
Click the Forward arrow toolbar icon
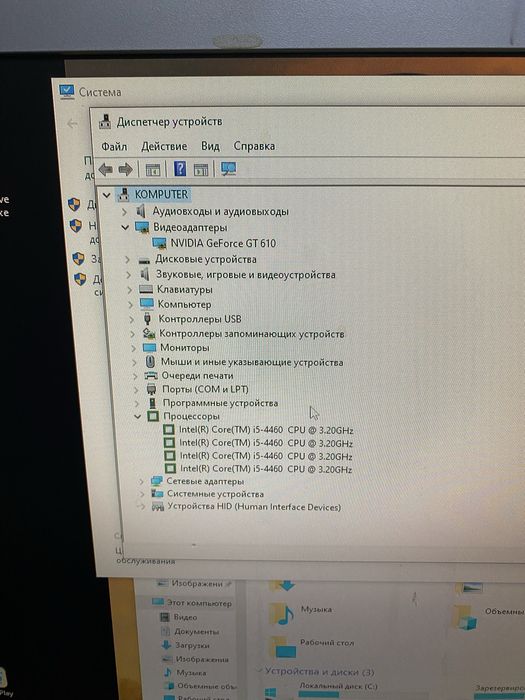pos(125,169)
